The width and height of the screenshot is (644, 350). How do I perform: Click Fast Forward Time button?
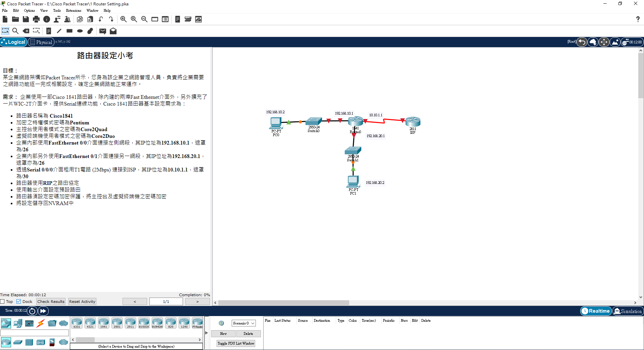click(43, 311)
